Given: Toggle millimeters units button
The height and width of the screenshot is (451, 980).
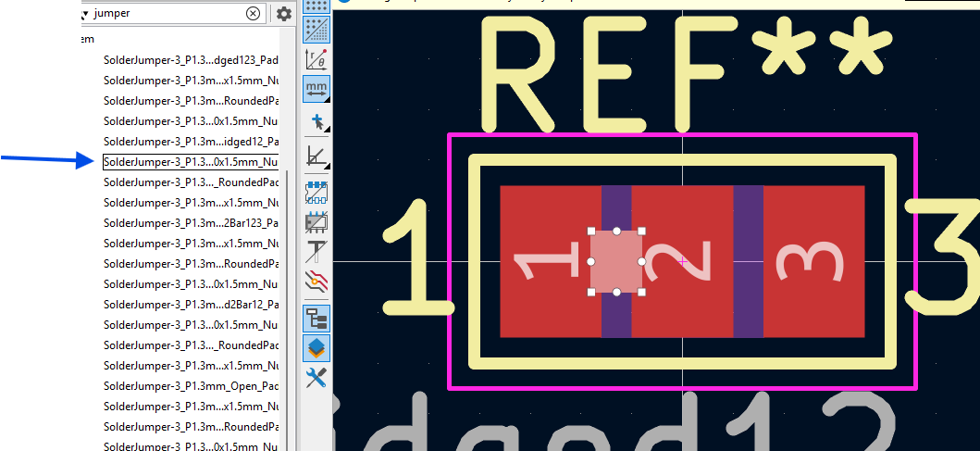Looking at the screenshot, I should (316, 88).
